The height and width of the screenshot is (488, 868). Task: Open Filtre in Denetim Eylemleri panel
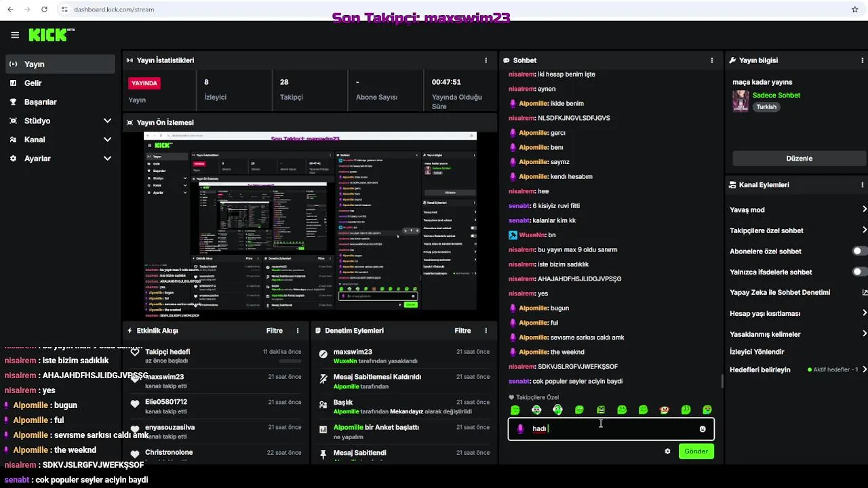[x=462, y=331]
